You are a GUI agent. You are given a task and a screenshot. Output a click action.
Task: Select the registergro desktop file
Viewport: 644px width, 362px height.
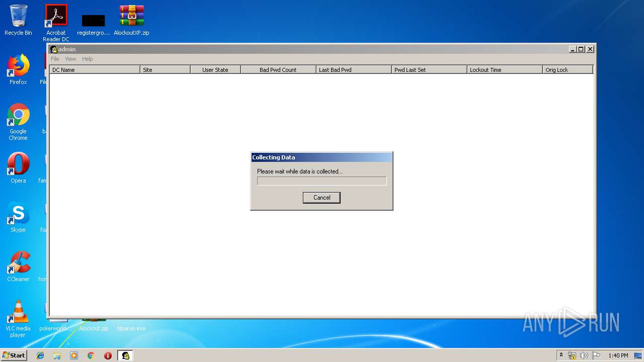click(x=94, y=25)
